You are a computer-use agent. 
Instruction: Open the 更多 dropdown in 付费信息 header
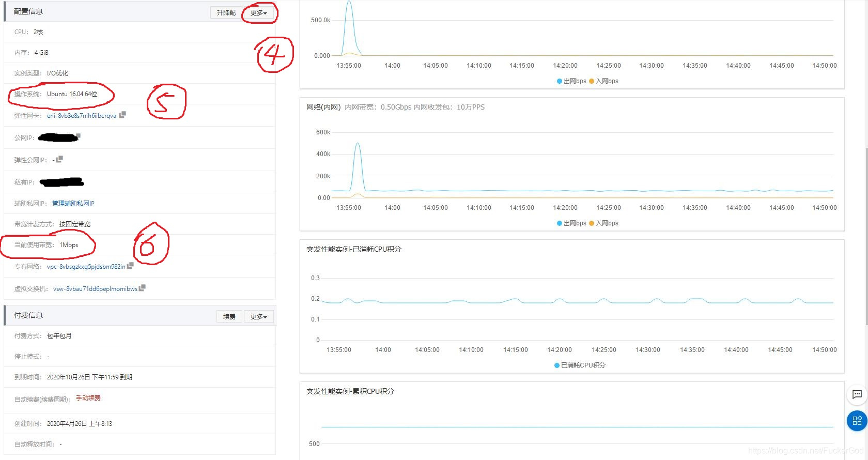click(x=258, y=316)
